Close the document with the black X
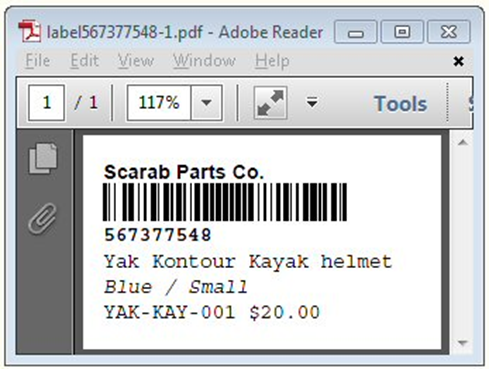 click(x=459, y=61)
